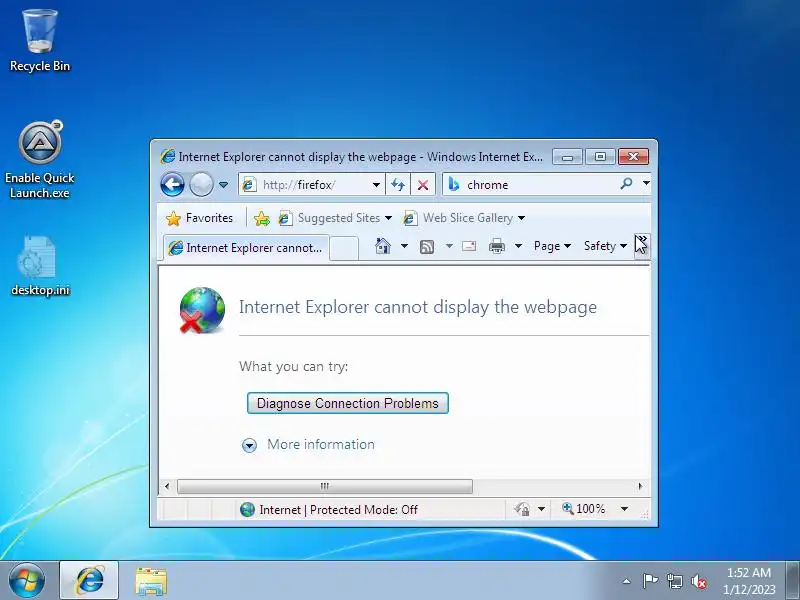800x600 pixels.
Task: Open the Safety menu
Action: [605, 246]
